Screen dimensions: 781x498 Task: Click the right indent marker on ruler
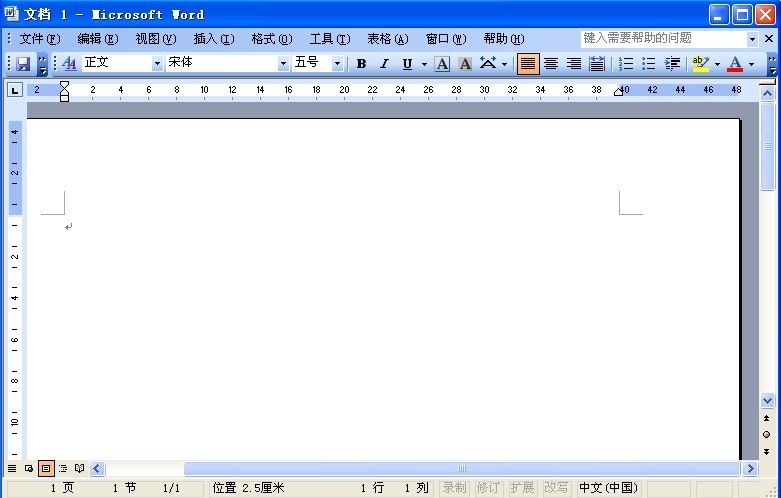click(x=618, y=91)
